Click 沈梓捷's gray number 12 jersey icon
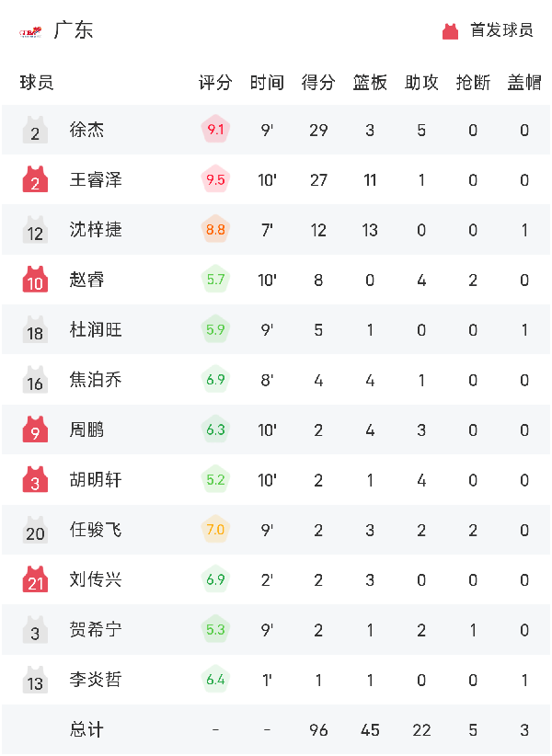The width and height of the screenshot is (552, 756). (x=35, y=230)
